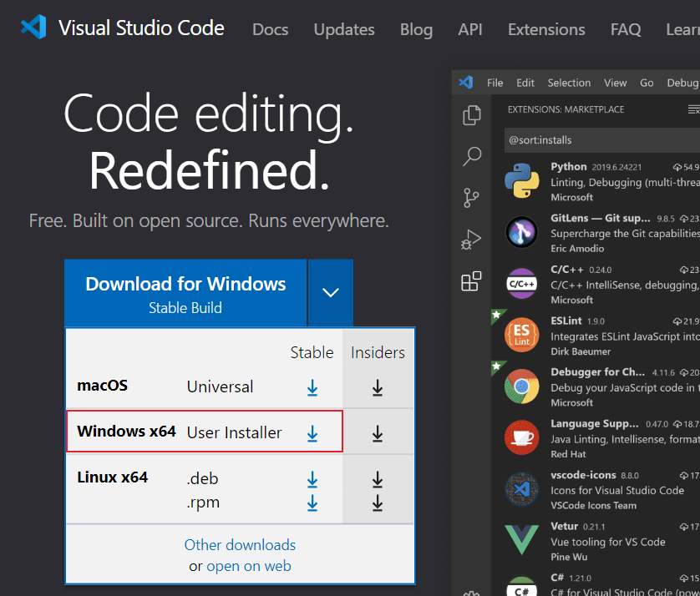700x596 pixels.
Task: Download Linux .deb stable package
Action: coord(312,480)
